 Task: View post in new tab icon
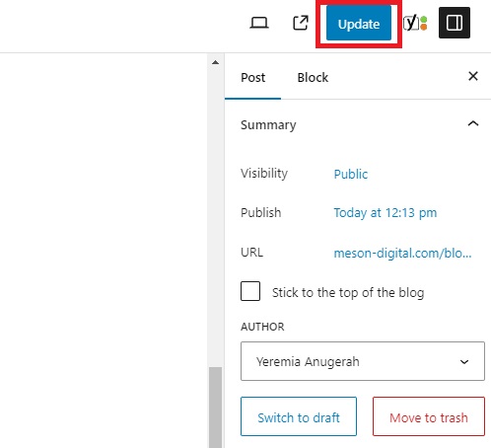tap(301, 23)
